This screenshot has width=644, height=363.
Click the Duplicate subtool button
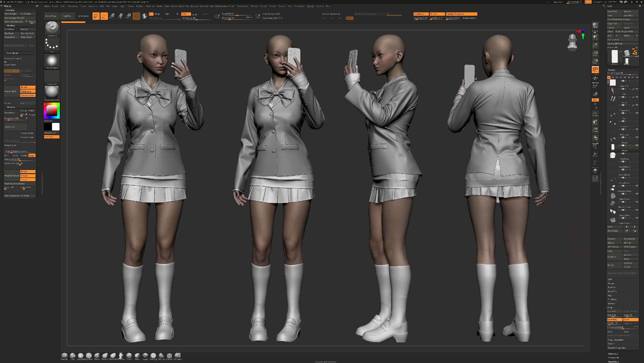[x=615, y=257]
